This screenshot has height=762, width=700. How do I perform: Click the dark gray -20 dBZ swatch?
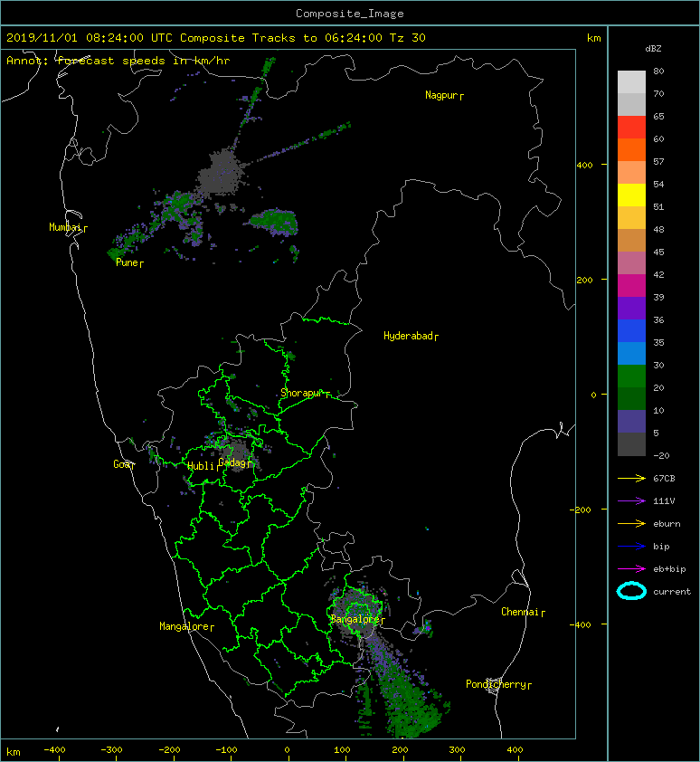click(631, 443)
